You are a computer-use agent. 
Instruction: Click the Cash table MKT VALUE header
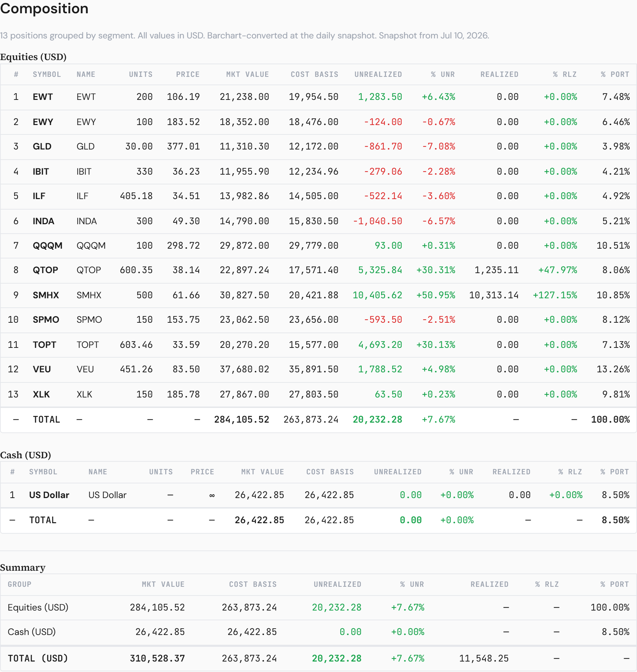point(263,472)
